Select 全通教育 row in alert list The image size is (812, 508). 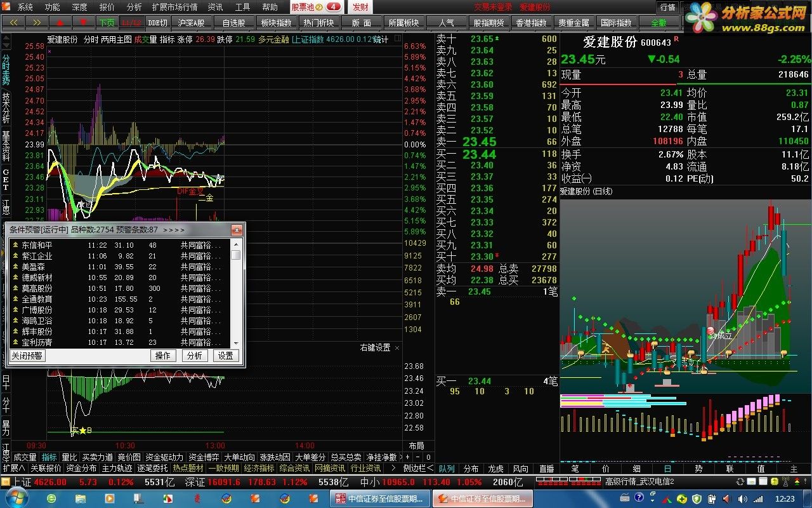click(x=119, y=299)
